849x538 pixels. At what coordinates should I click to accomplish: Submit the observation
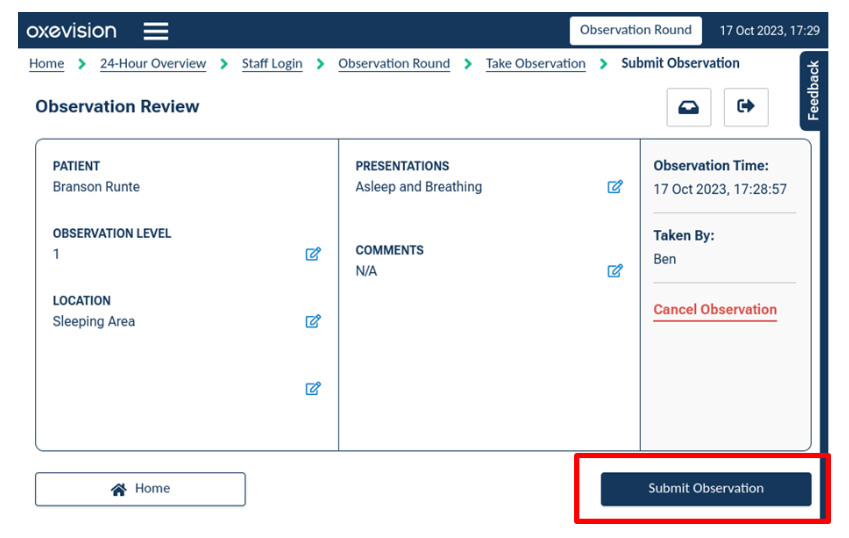(x=706, y=489)
